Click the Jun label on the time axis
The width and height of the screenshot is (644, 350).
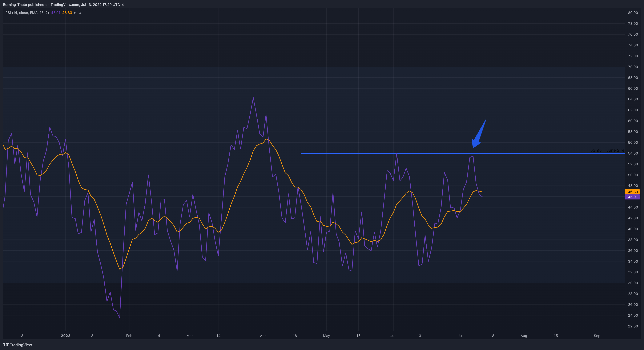point(393,336)
